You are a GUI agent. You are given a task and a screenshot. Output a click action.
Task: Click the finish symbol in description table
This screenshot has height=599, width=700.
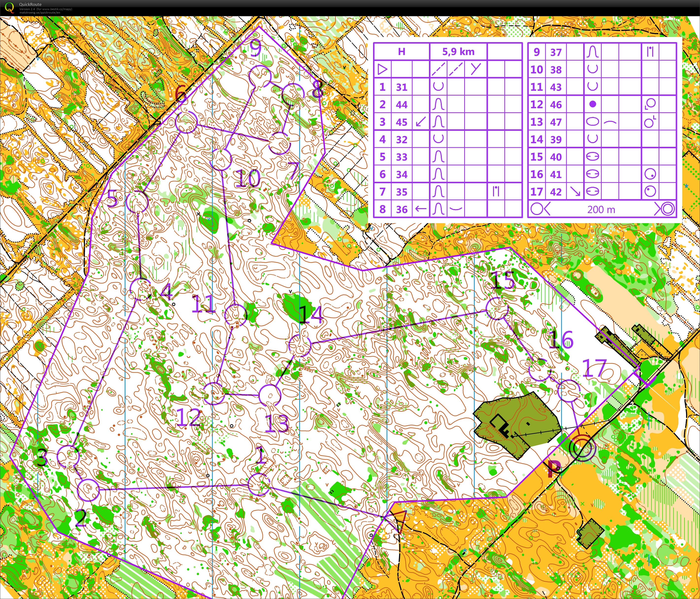666,209
